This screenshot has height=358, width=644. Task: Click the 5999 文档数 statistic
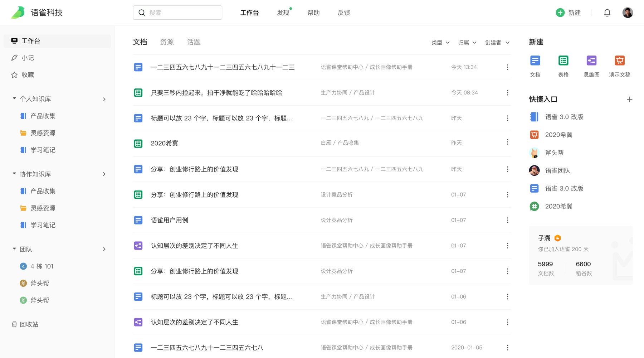tap(546, 268)
